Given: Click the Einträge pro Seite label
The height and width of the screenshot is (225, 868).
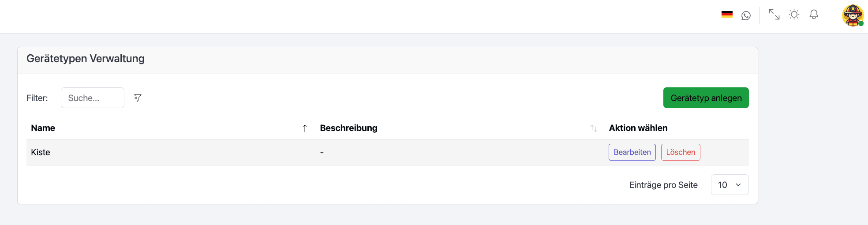Looking at the screenshot, I should (663, 185).
